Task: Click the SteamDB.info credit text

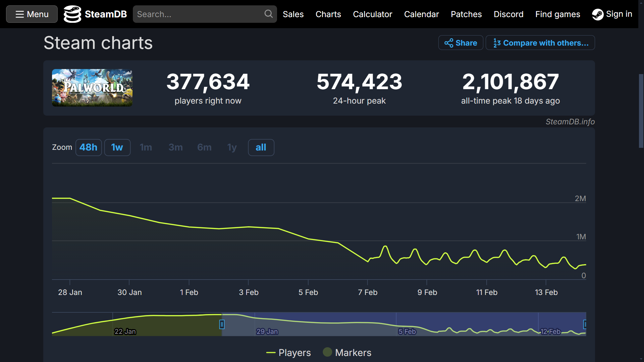Action: 570,122
